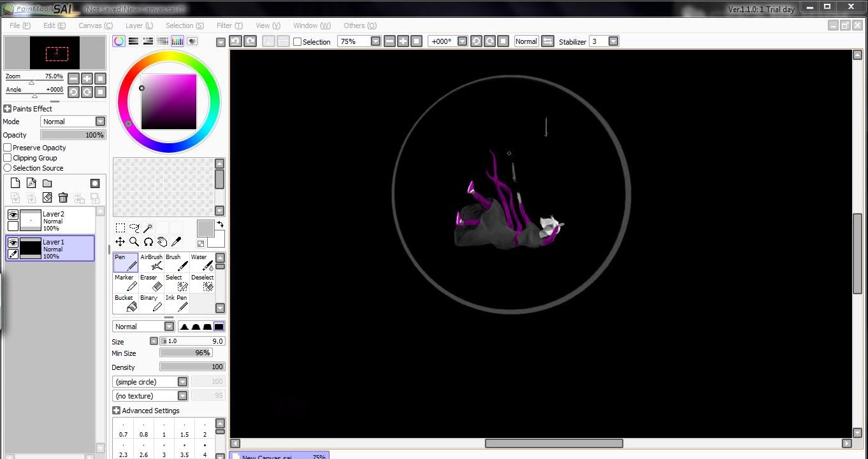
Task: Choose the Marker tool
Action: coord(126,283)
